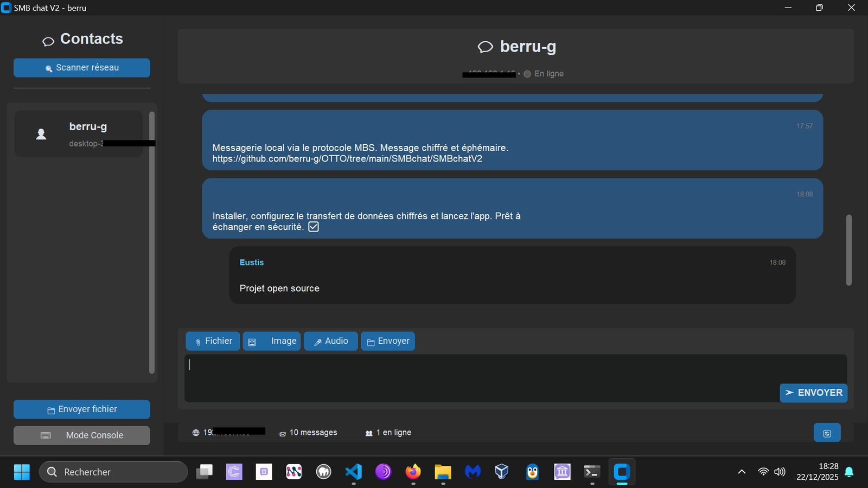Click Scanner réseau to scan the network

pyautogui.click(x=82, y=68)
